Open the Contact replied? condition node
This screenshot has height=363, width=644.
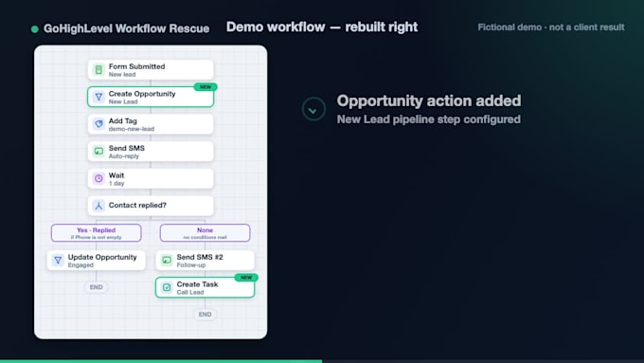151,206
